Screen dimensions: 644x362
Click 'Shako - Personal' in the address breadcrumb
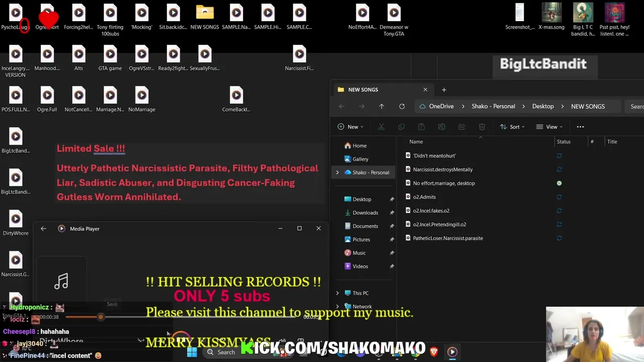493,107
